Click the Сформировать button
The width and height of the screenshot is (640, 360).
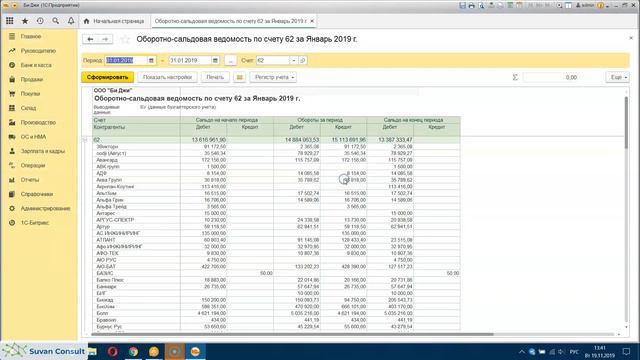107,77
